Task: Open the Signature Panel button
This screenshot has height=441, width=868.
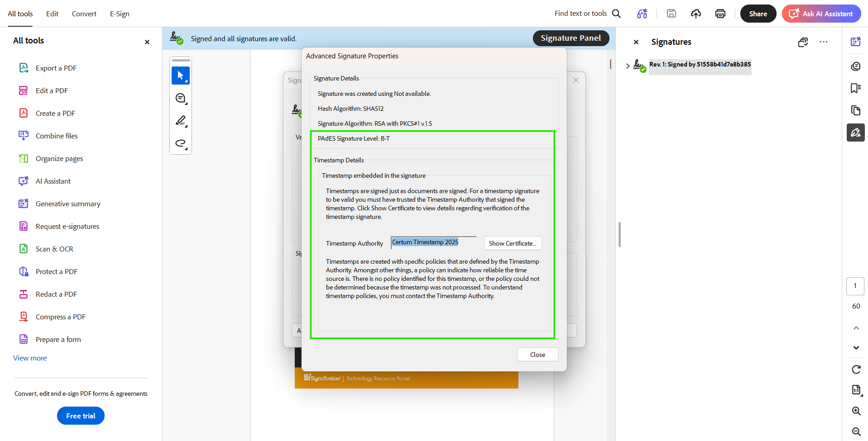Action: click(571, 38)
